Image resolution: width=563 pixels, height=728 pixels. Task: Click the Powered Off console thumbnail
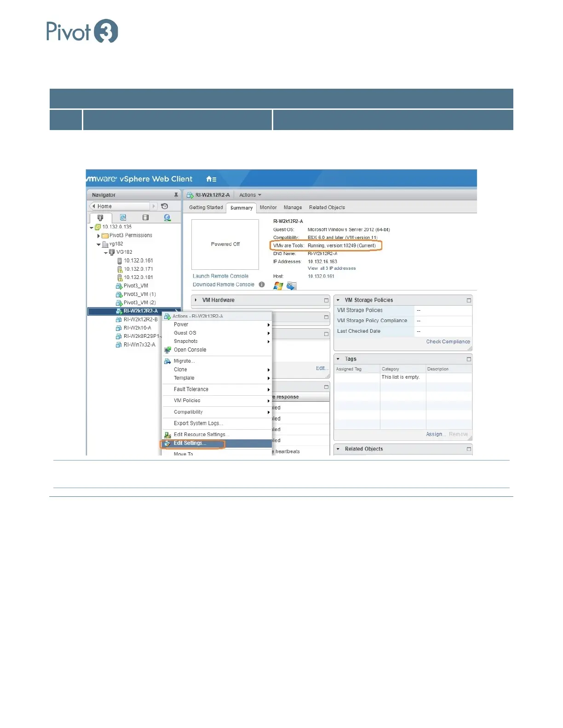pyautogui.click(x=225, y=245)
